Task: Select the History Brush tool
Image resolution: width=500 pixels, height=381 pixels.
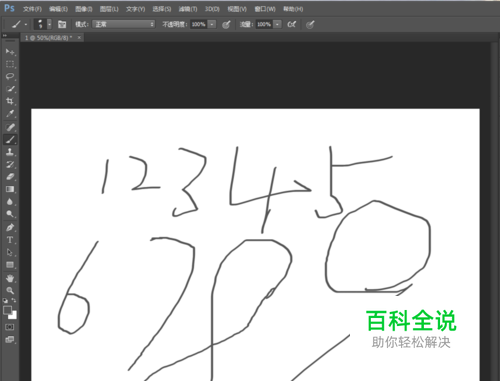Action: [10, 164]
